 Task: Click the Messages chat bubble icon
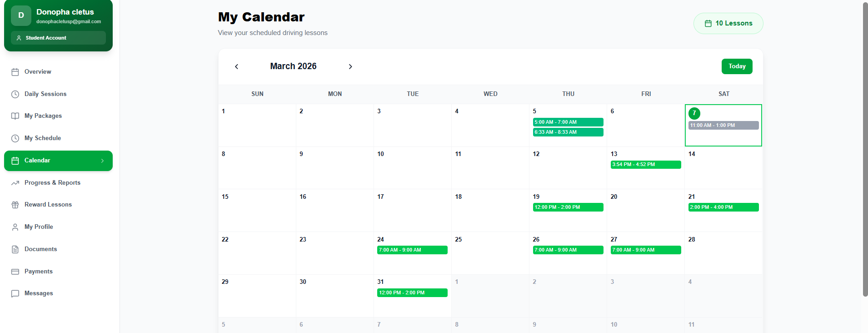15,293
